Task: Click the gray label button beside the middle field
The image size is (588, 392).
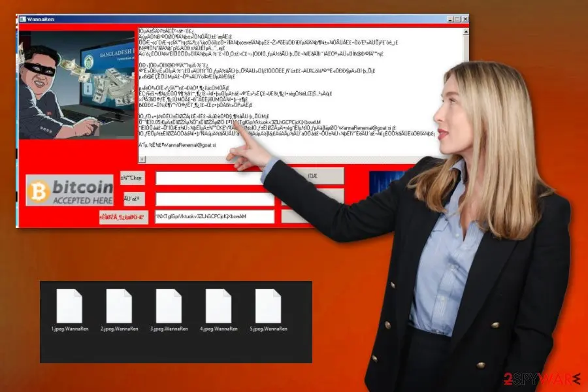Action: (134, 199)
